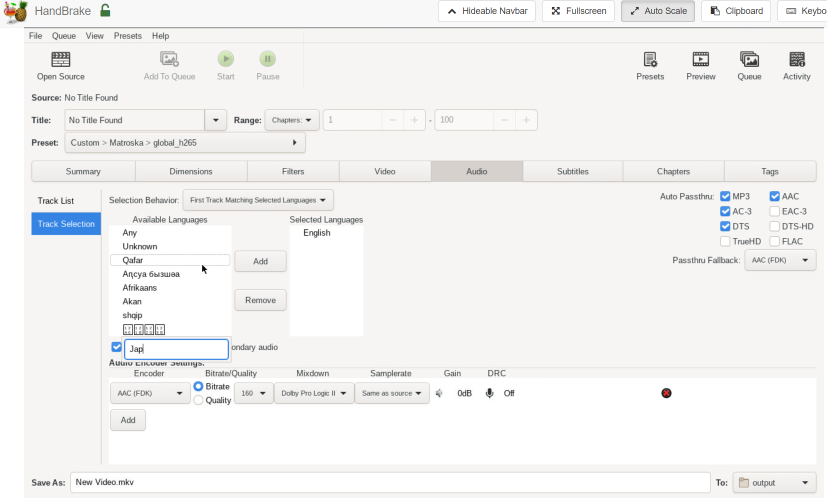Viewport: 827px width, 498px height.
Task: Click the Open Source clapperboard icon
Action: tap(61, 59)
